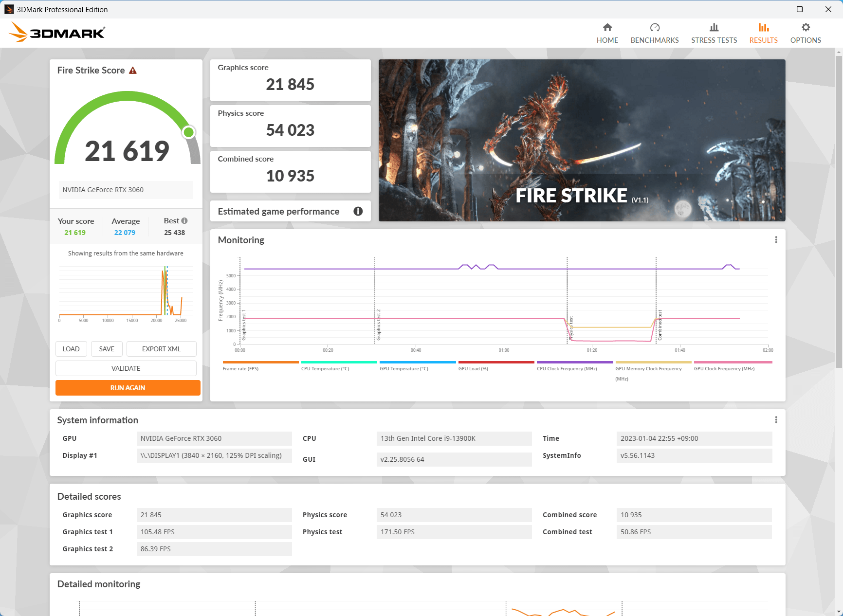Click Graphics test 2 value 86.39 FPS
843x616 pixels.
[x=214, y=549]
